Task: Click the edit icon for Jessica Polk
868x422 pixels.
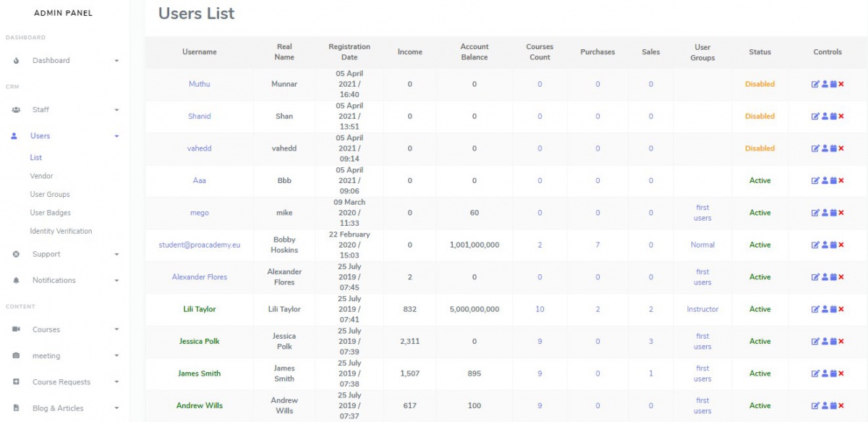Action: coord(815,342)
